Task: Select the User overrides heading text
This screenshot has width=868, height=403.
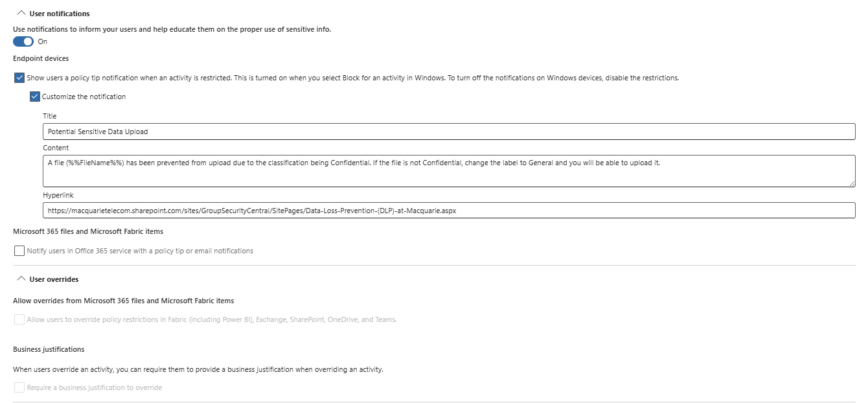Action: [54, 279]
